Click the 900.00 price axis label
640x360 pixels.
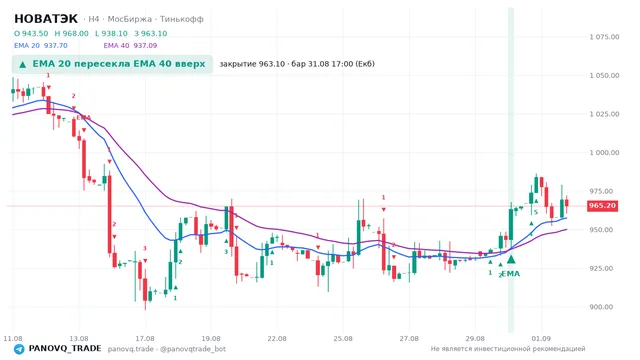[x=601, y=307]
